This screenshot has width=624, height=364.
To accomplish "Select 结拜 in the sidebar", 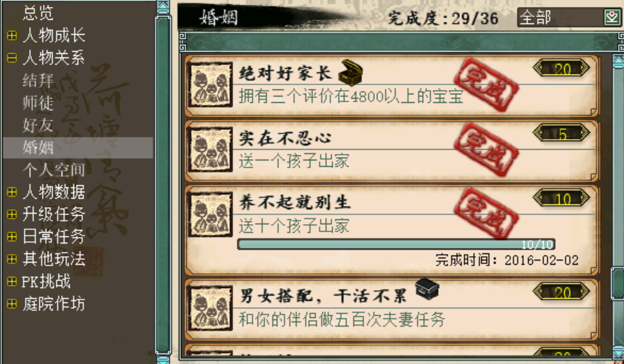I will (x=38, y=81).
